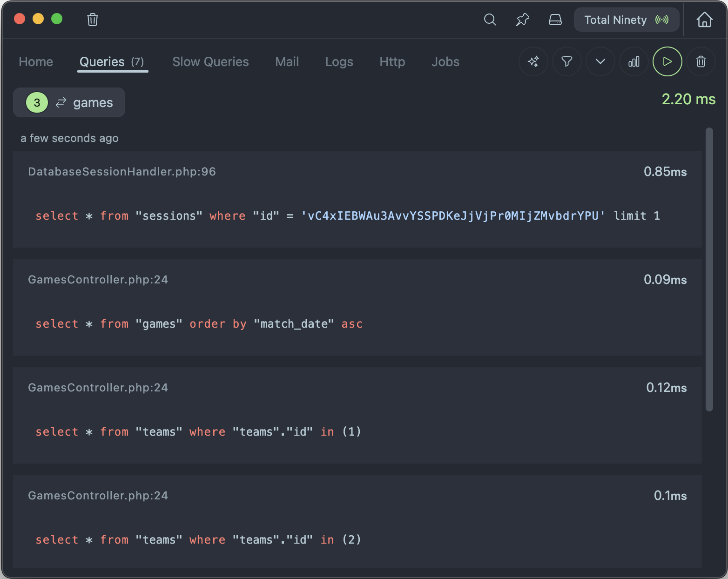This screenshot has height=579, width=728.
Task: Click the trash icon next to traffic lights
Action: [x=92, y=20]
